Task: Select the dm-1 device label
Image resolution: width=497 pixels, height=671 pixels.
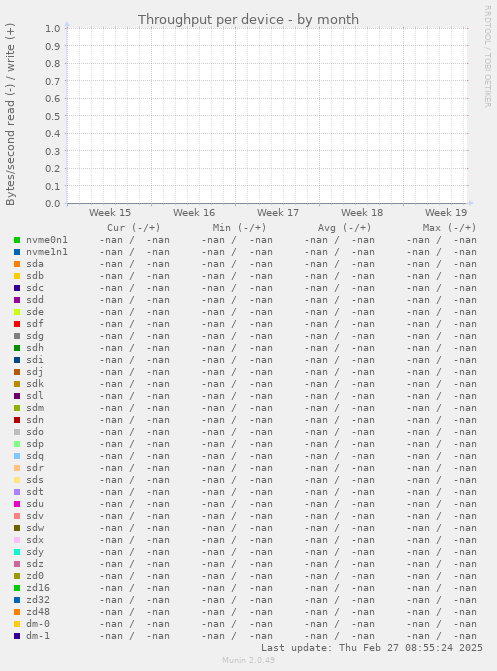Action: [38, 635]
